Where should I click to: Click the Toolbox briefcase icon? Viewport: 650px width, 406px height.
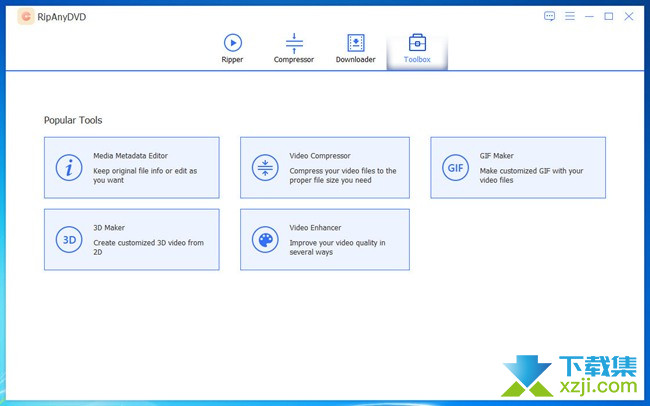click(417, 43)
